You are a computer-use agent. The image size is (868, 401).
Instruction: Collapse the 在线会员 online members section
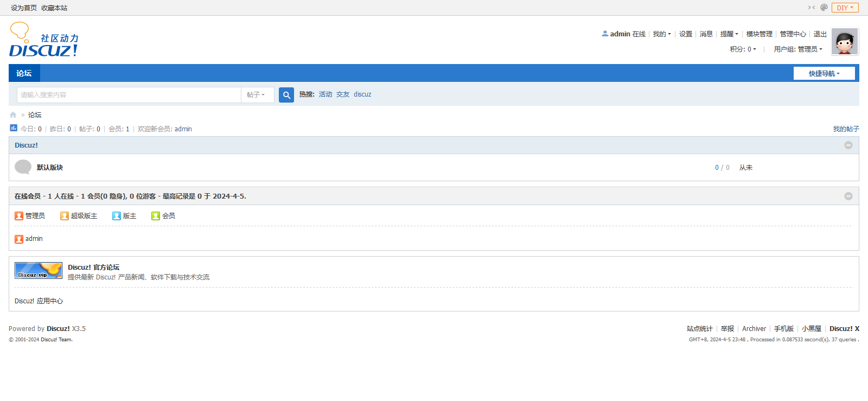tap(848, 196)
